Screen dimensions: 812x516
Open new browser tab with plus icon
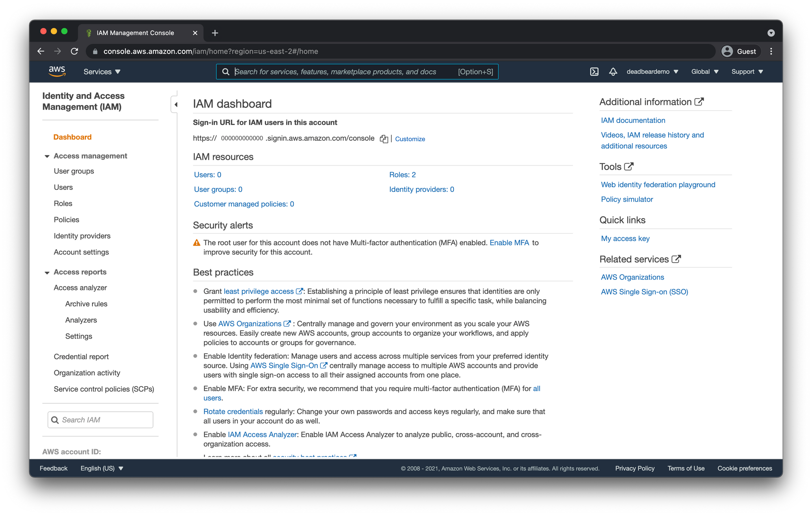click(x=215, y=33)
